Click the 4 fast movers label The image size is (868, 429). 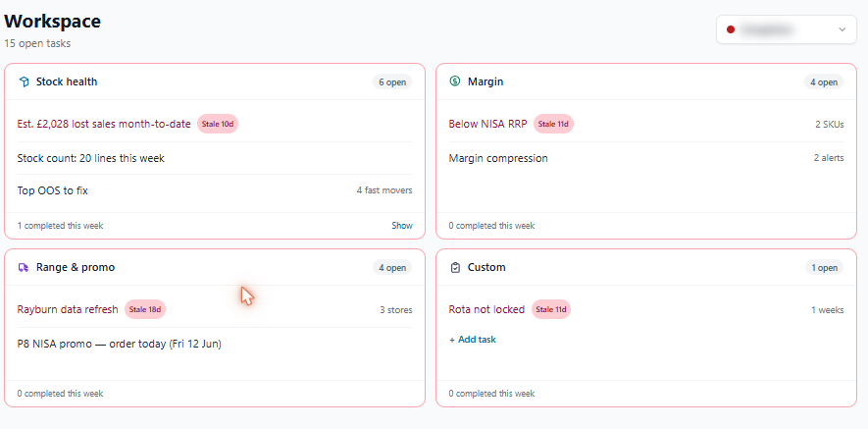(x=384, y=190)
